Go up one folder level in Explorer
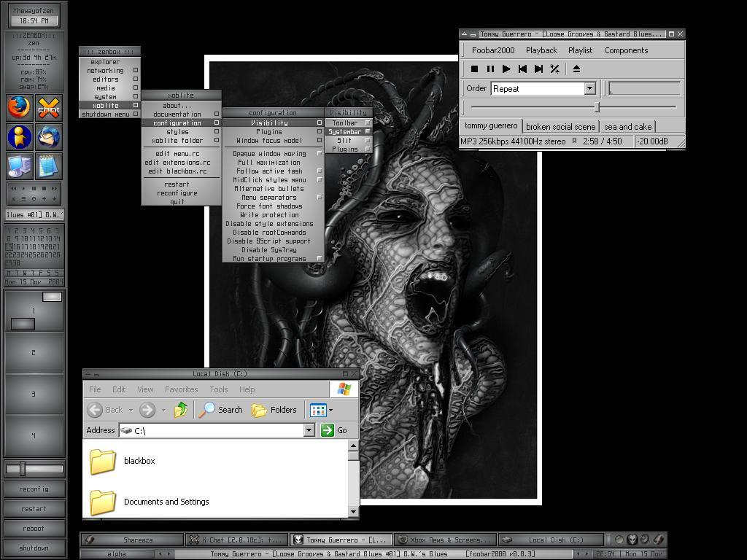The height and width of the screenshot is (560, 747). point(181,410)
